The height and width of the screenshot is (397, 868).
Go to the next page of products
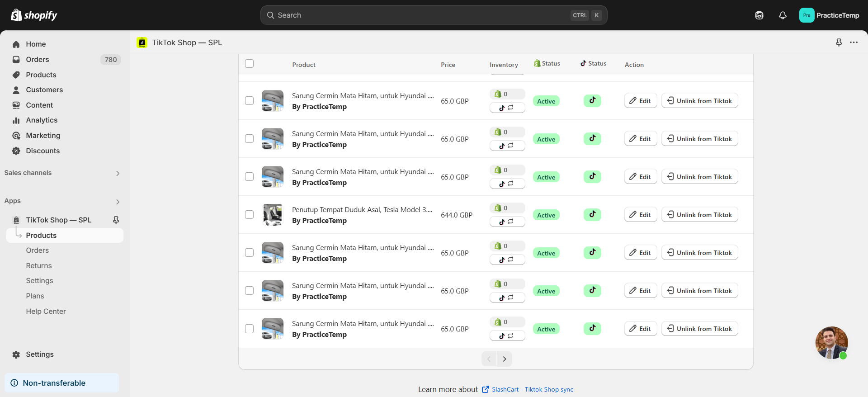click(x=505, y=359)
